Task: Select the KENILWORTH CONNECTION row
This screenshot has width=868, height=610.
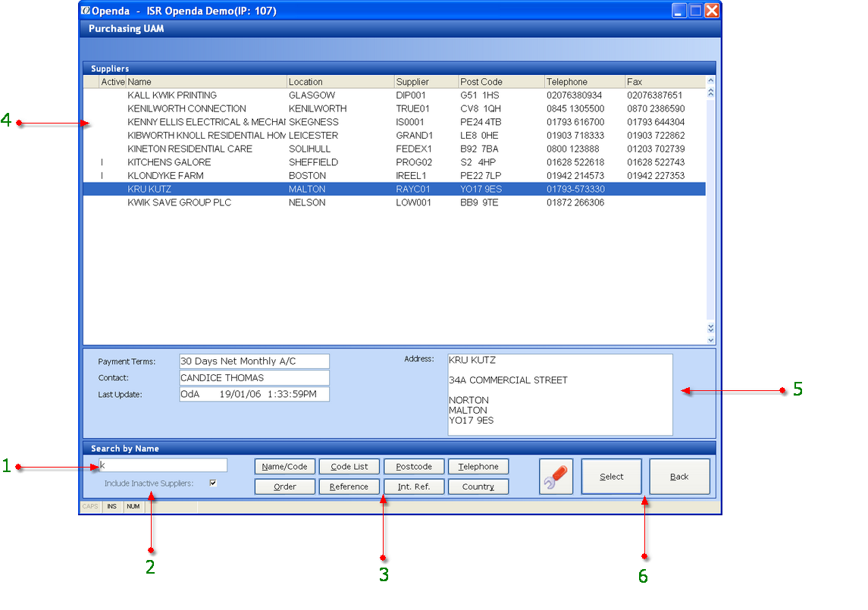Action: point(394,108)
